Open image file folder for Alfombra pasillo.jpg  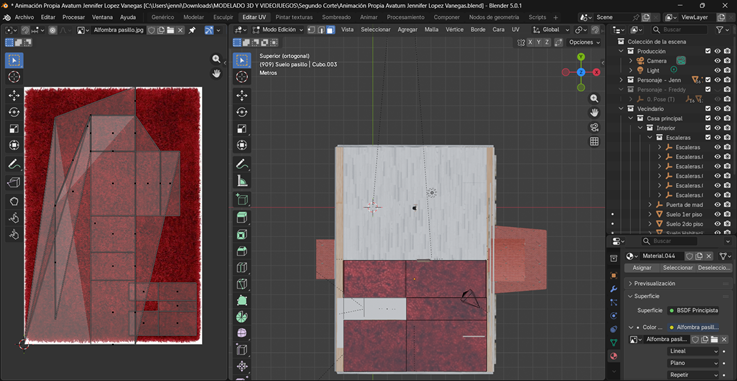[170, 30]
